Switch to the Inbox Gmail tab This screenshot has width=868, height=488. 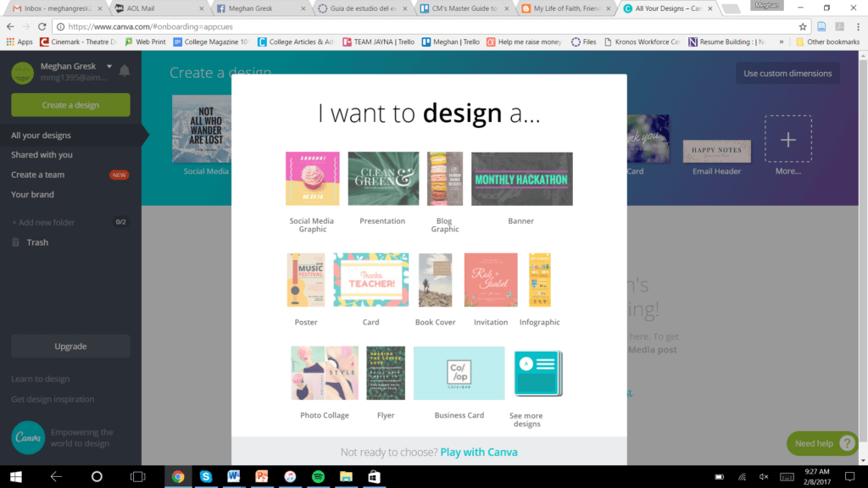[x=57, y=8]
